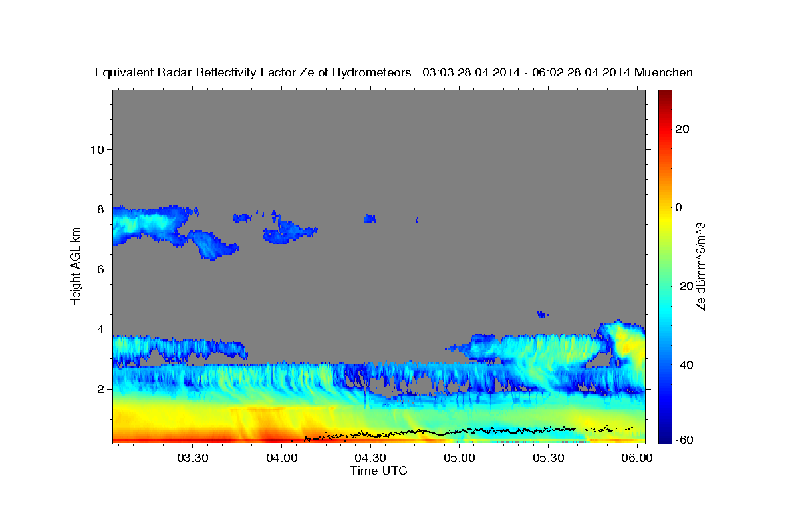Click the 05:00 time tick label
This screenshot has height=532, width=798.
pos(459,458)
